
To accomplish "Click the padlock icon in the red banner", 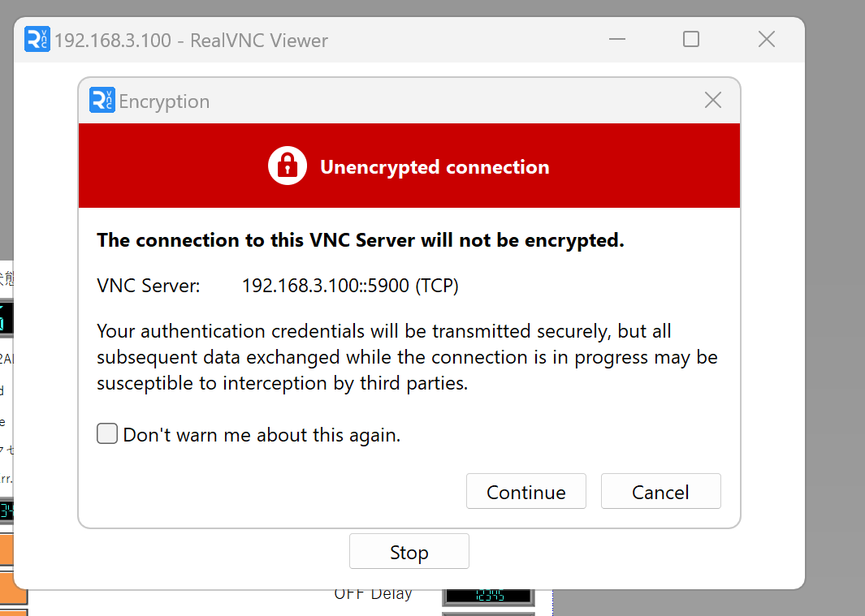I will coord(288,166).
